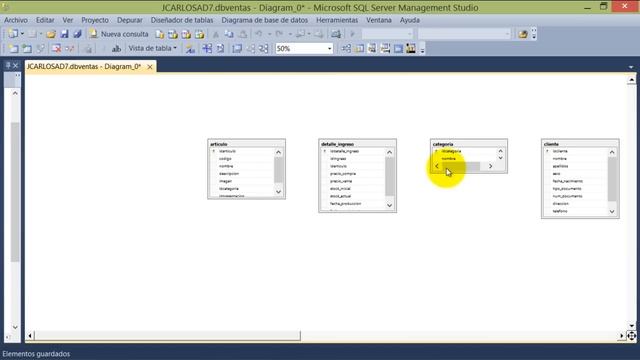This screenshot has height=360, width=640.
Task: Expand the standard toolbar overflow options
Action: coord(534,34)
